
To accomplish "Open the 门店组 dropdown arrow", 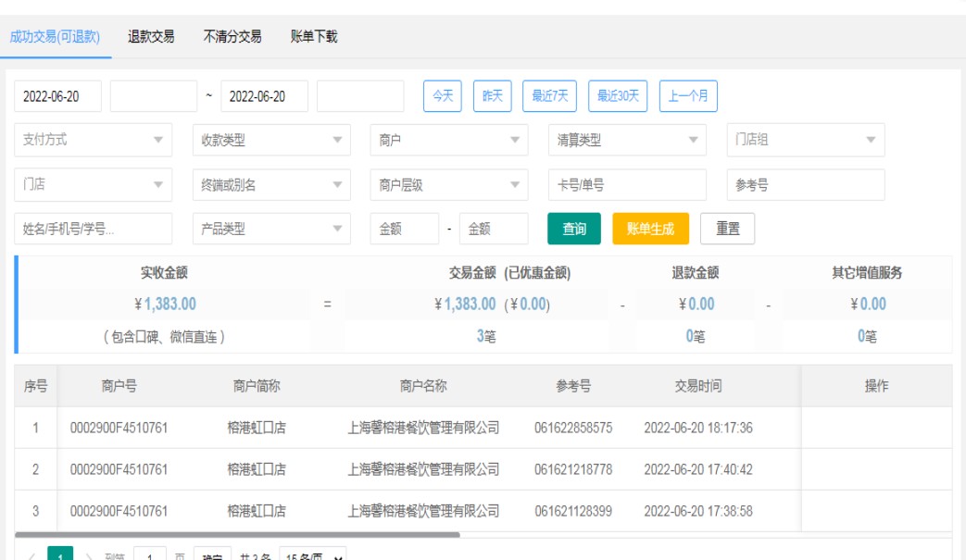I will tap(870, 141).
